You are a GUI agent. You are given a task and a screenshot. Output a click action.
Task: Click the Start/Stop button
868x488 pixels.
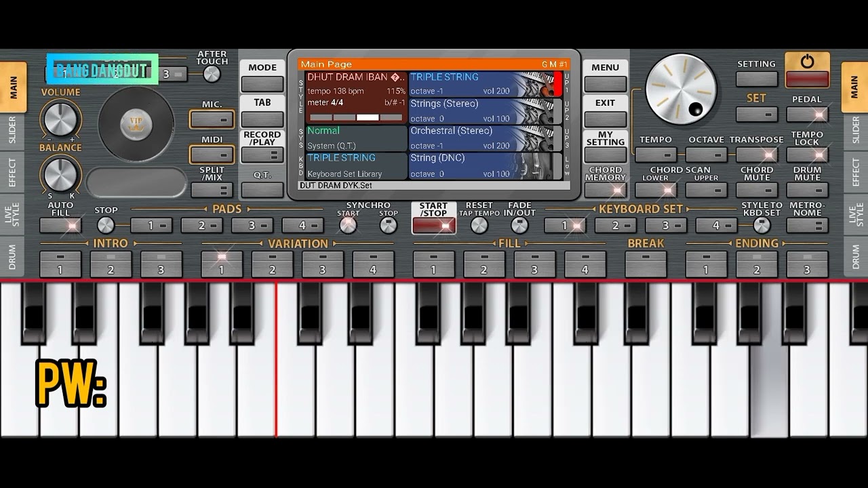coord(433,226)
